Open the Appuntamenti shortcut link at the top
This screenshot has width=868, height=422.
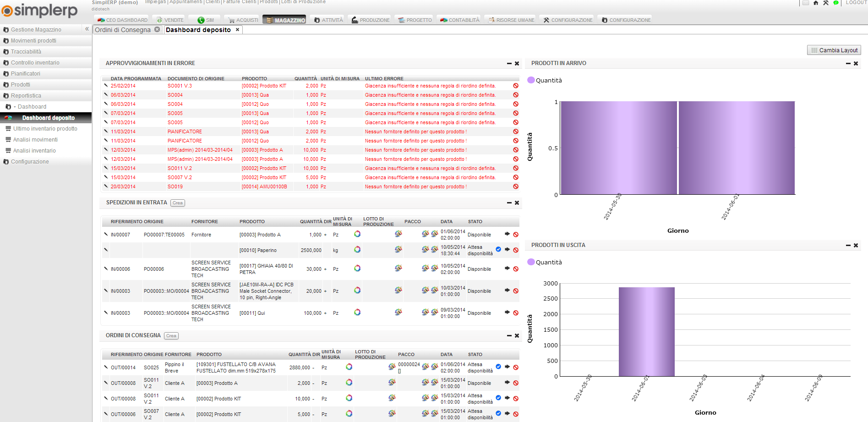coord(186,2)
